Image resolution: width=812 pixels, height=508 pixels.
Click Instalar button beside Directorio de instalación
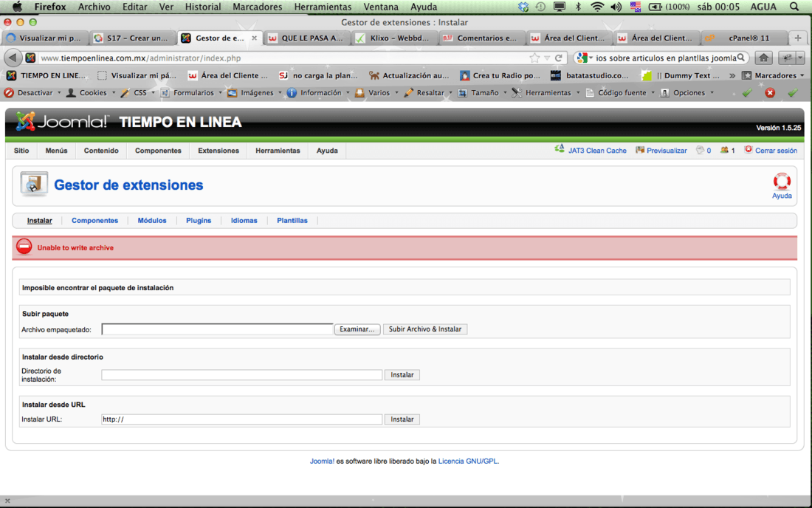tap(402, 375)
